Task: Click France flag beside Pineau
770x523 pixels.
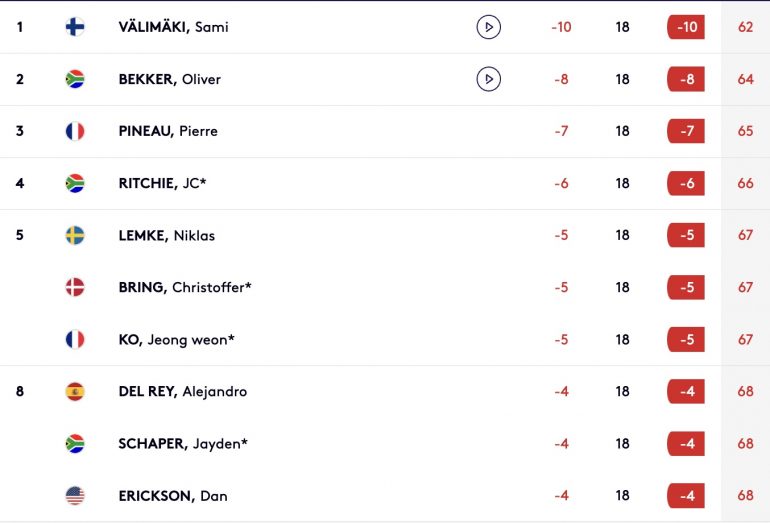Action: (x=75, y=131)
